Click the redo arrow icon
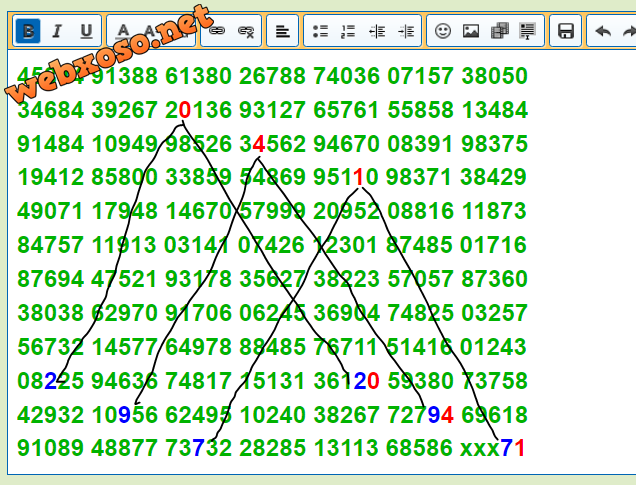 coord(629,31)
